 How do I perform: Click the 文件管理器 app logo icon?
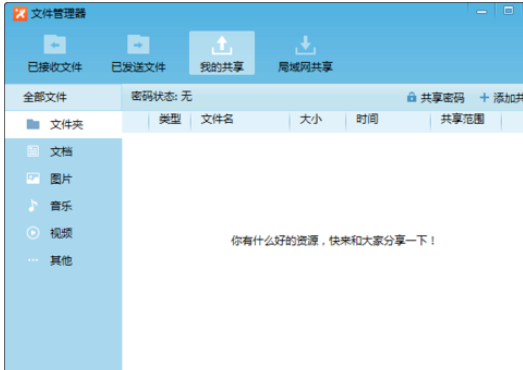point(20,14)
